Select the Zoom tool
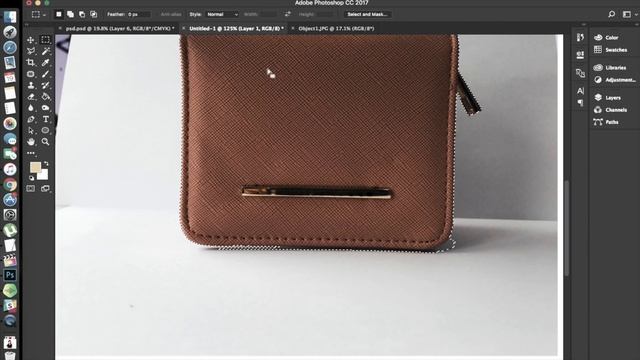This screenshot has height=360, width=640. tap(45, 142)
